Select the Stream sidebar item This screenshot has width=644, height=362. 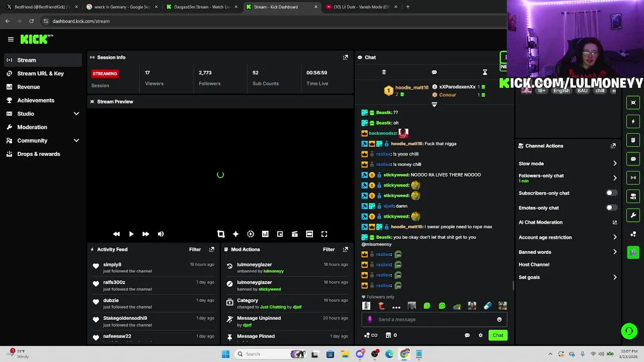point(43,60)
